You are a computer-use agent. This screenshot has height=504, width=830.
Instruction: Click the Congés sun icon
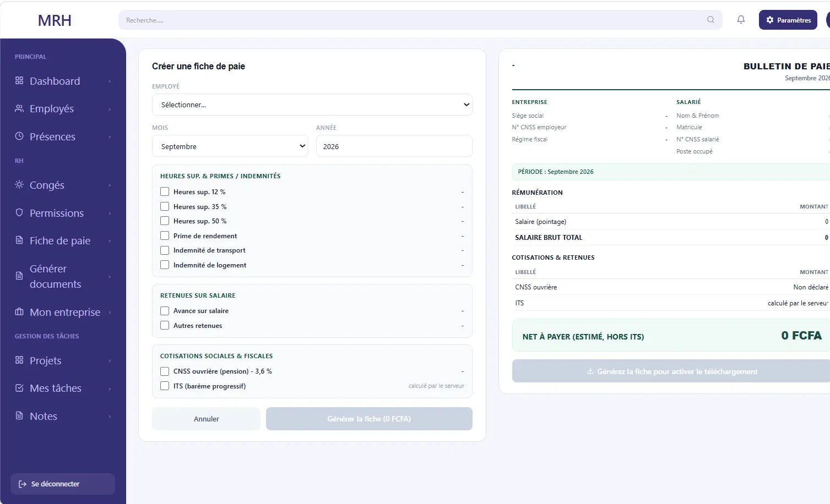point(19,185)
